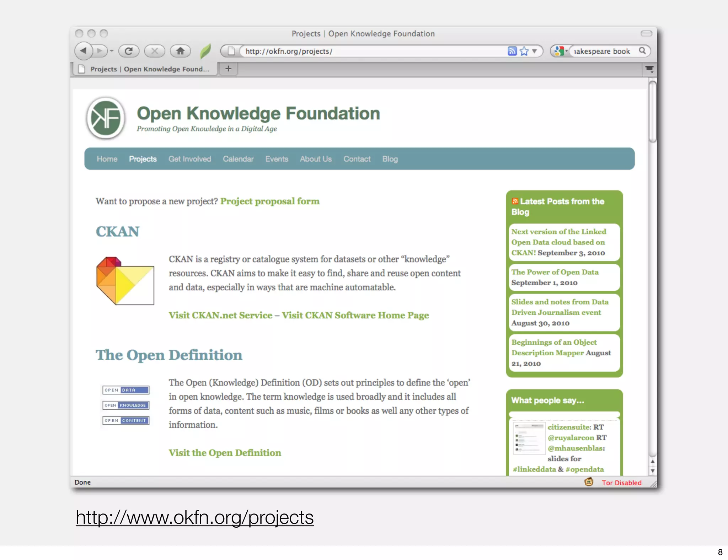This screenshot has width=728, height=560.
Task: Open 'Beginnings of an Object Description Mapper' post
Action: [554, 348]
